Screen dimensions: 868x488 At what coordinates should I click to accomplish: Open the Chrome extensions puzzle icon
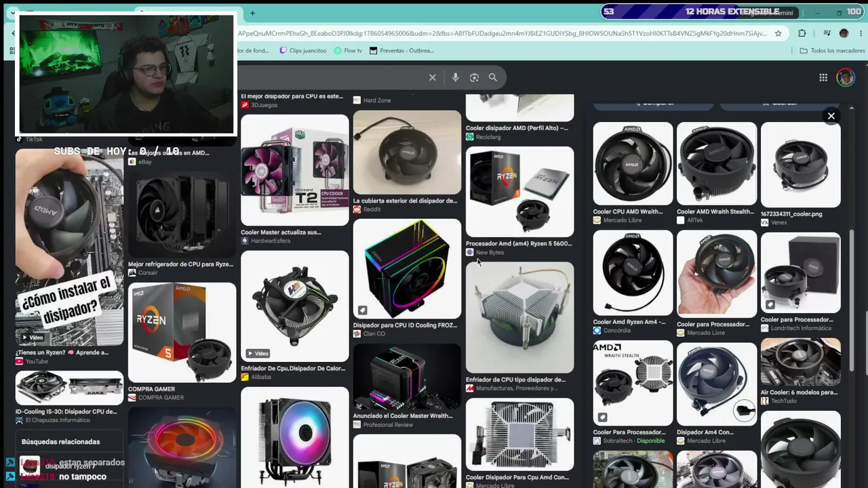tap(802, 33)
